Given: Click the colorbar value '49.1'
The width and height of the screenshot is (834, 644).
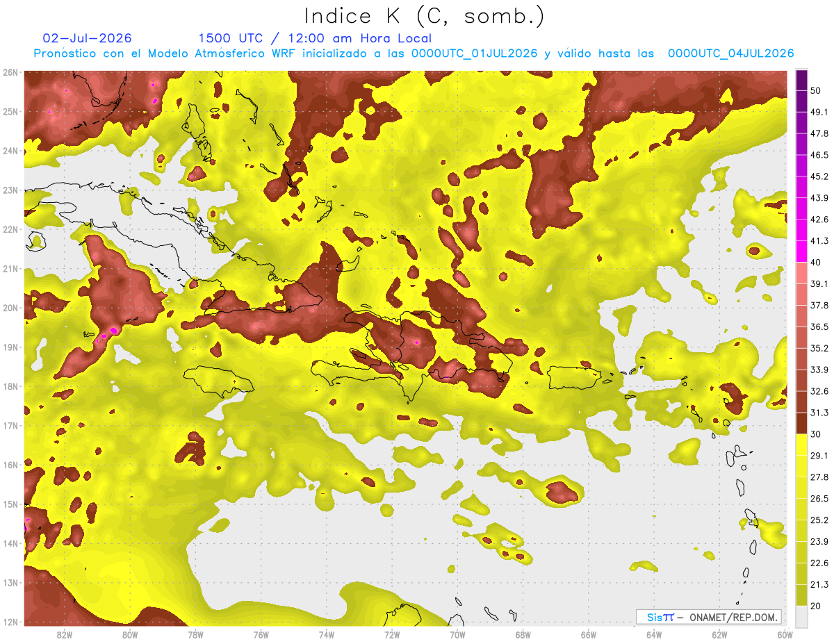Looking at the screenshot, I should coord(819,112).
